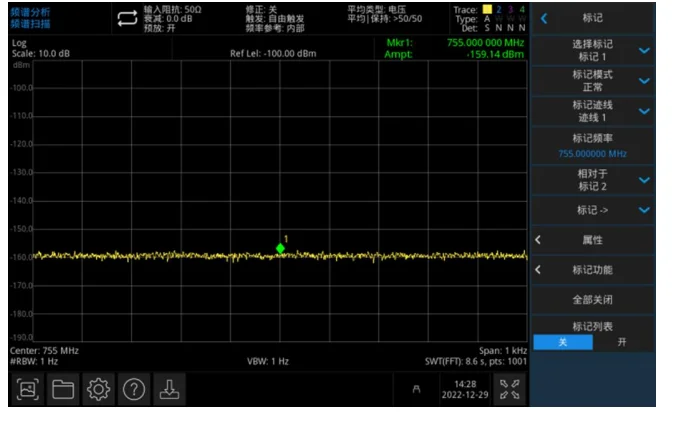This screenshot has height=421, width=677.
Task: Expand the 选择标记 marker selection dropdown
Action: [643, 50]
